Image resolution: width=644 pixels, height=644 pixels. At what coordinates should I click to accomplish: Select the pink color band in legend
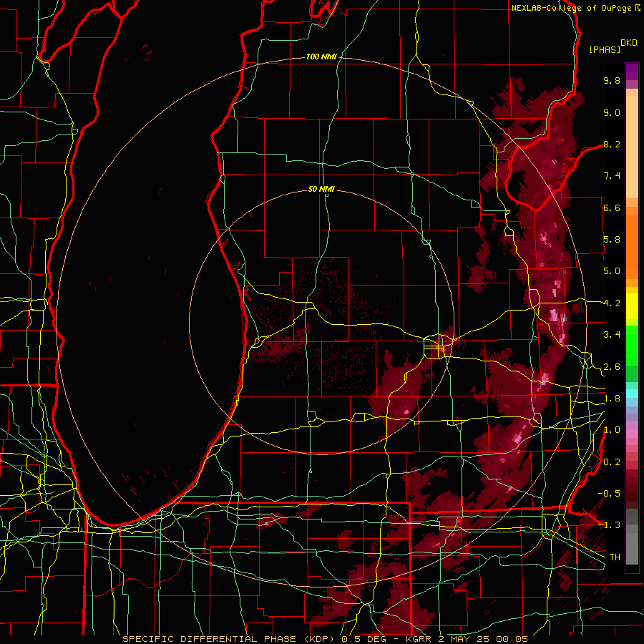[632, 434]
